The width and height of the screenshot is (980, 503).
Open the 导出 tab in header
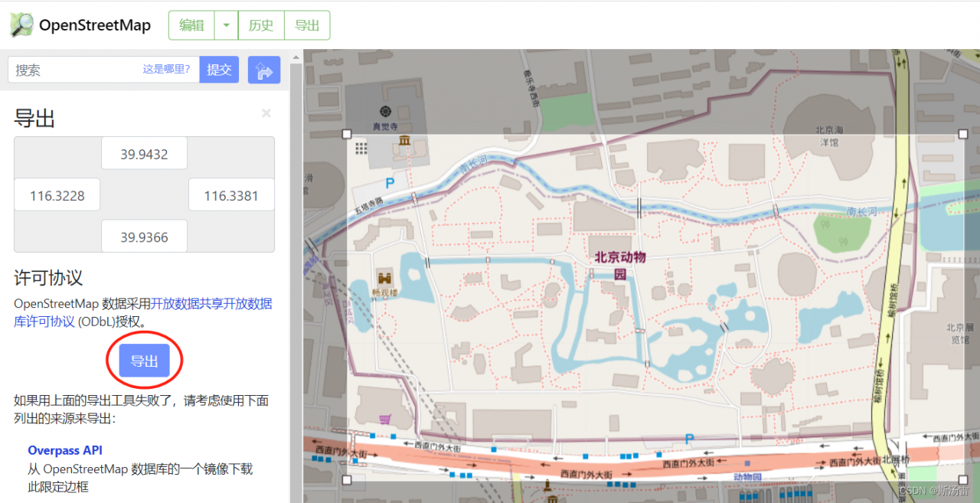307,25
